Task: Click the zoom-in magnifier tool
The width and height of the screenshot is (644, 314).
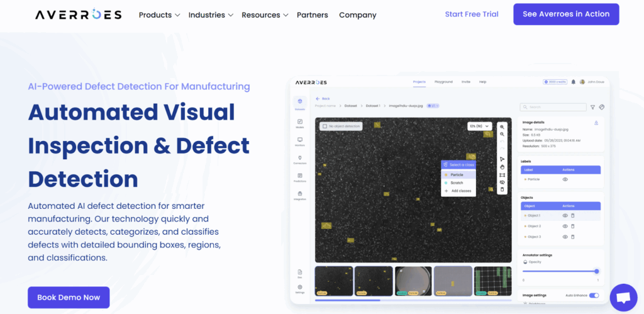Action: pos(502,127)
